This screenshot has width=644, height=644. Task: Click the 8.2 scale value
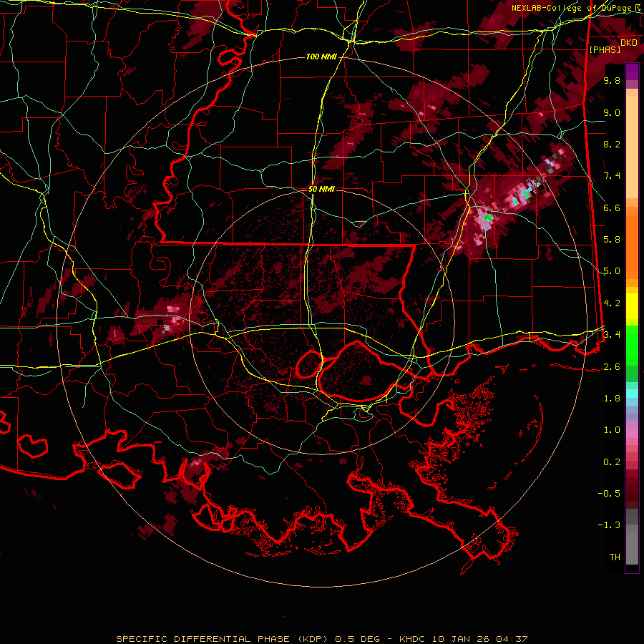pos(612,144)
